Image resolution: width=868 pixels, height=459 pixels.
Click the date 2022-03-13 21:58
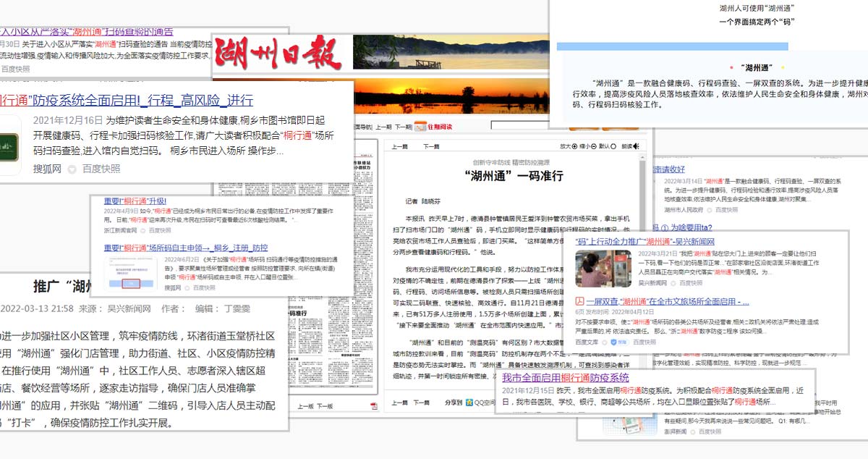(38, 308)
